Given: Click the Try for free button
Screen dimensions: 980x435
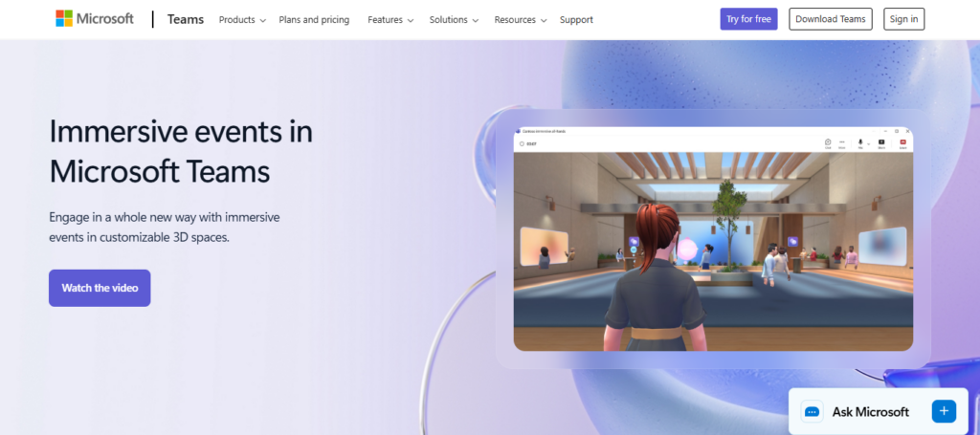Looking at the screenshot, I should tap(748, 19).
